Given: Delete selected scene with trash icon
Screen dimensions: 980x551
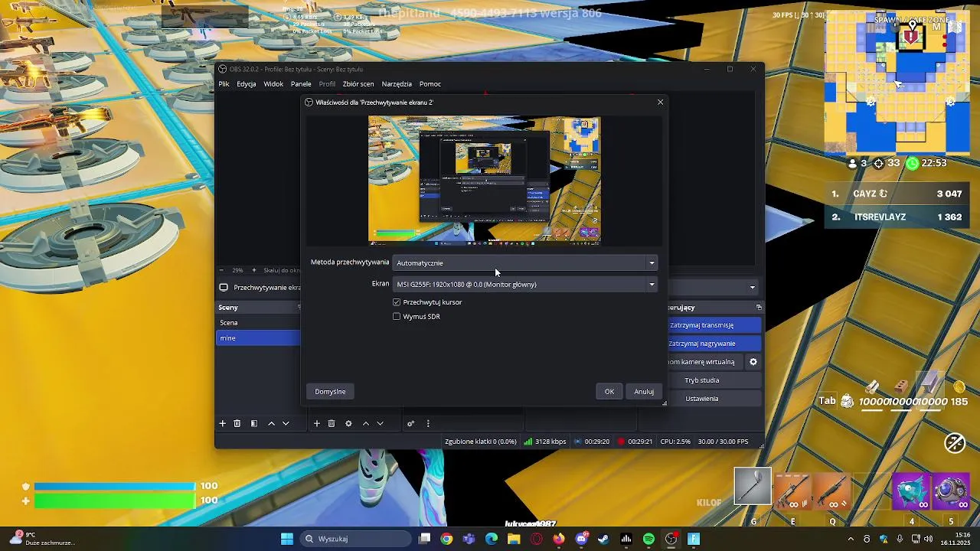Looking at the screenshot, I should point(237,423).
